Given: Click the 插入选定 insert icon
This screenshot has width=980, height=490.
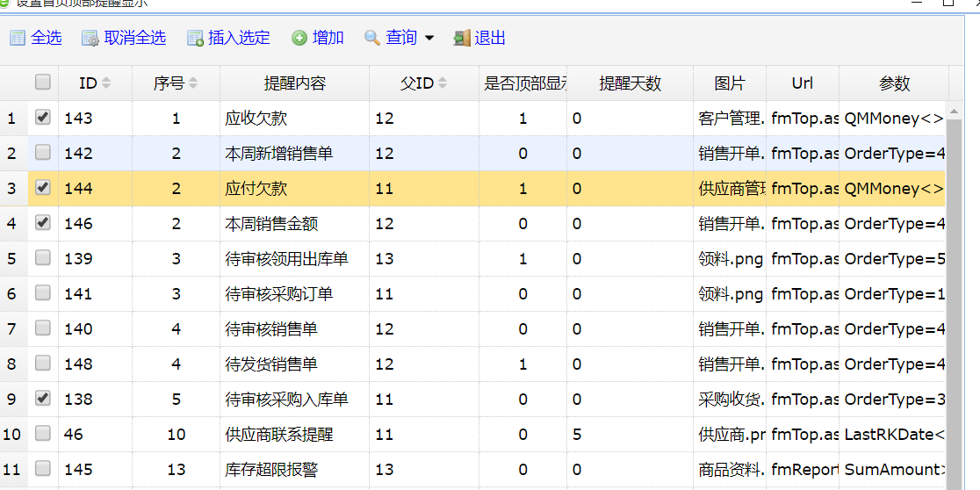Looking at the screenshot, I should click(195, 38).
